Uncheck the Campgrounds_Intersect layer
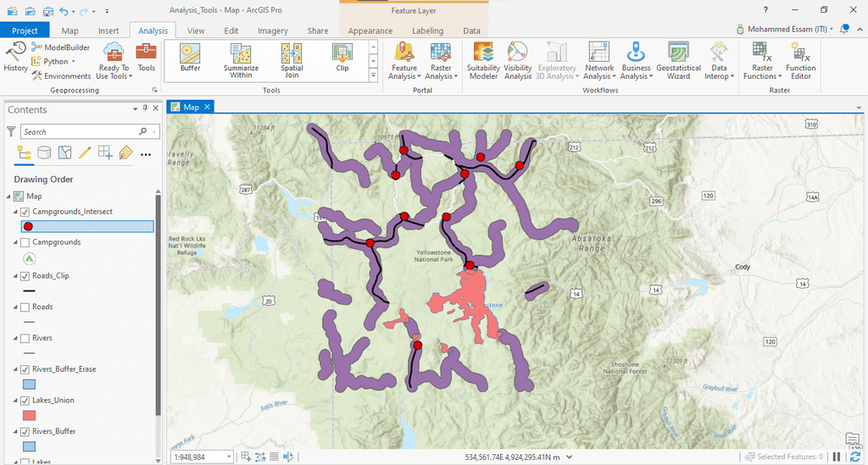This screenshot has height=465, width=868. coord(25,212)
